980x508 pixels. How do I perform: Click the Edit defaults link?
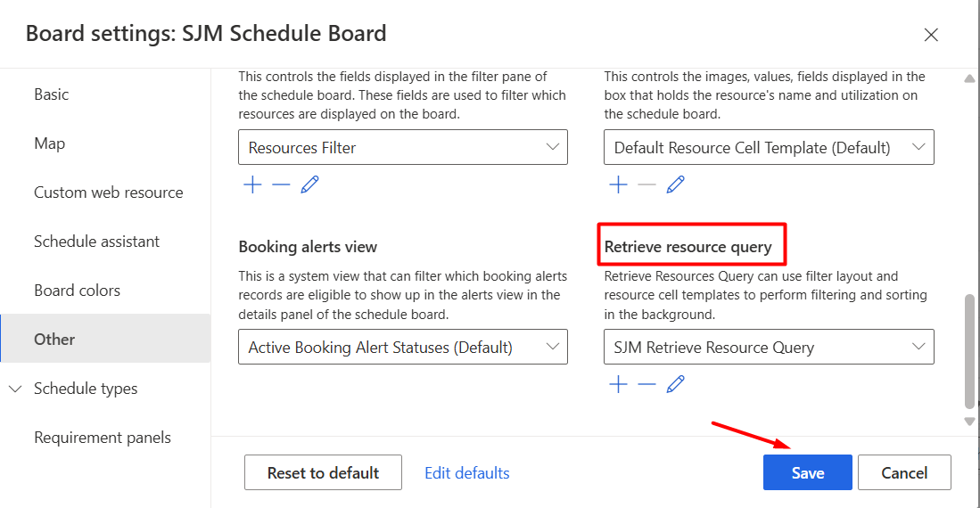click(x=467, y=473)
